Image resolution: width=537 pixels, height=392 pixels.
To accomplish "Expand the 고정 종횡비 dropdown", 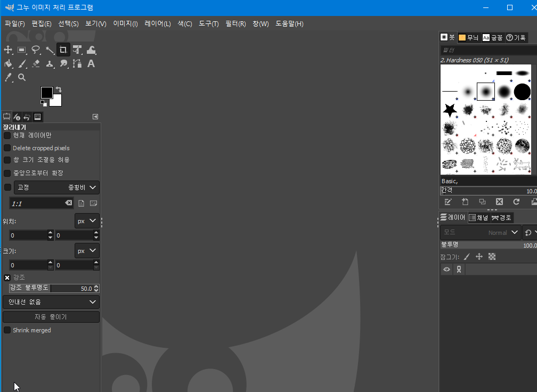I will click(x=56, y=187).
